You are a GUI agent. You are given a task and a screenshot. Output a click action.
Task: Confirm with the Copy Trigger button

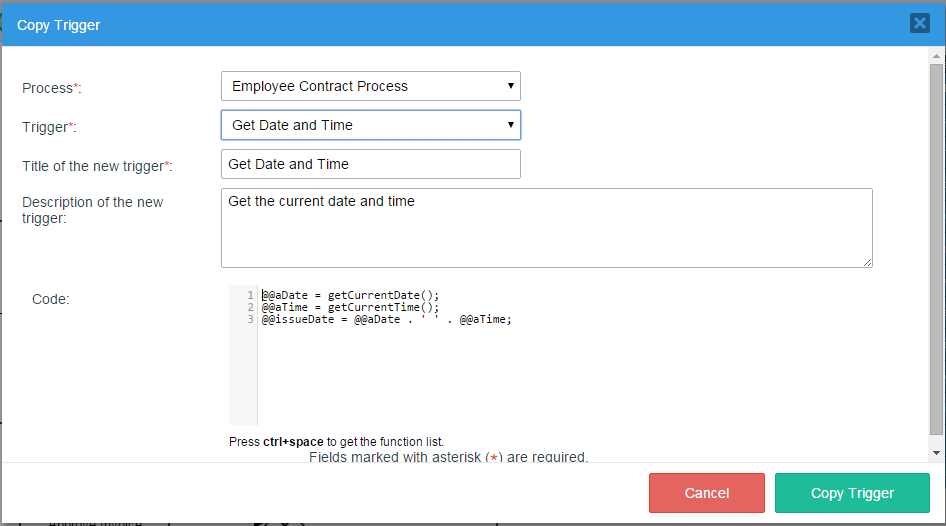[852, 493]
